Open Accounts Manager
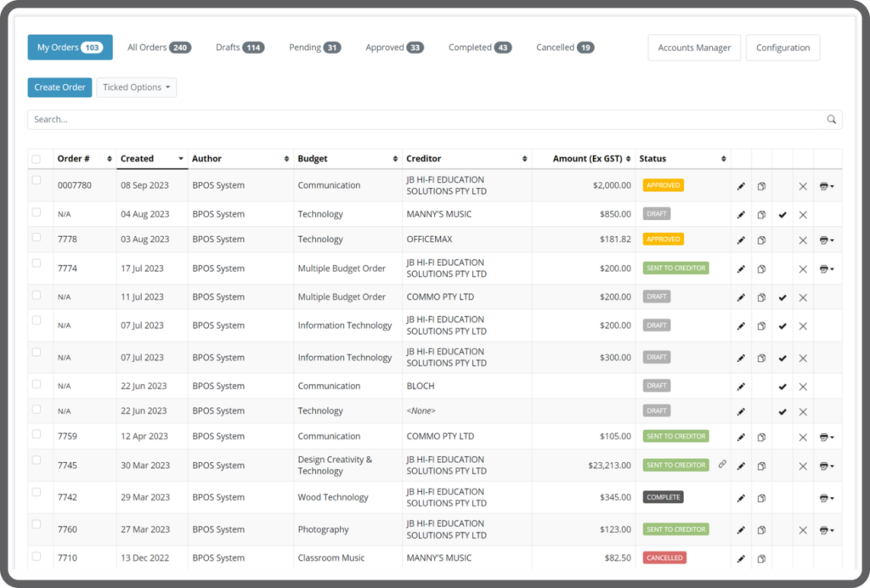 694,48
